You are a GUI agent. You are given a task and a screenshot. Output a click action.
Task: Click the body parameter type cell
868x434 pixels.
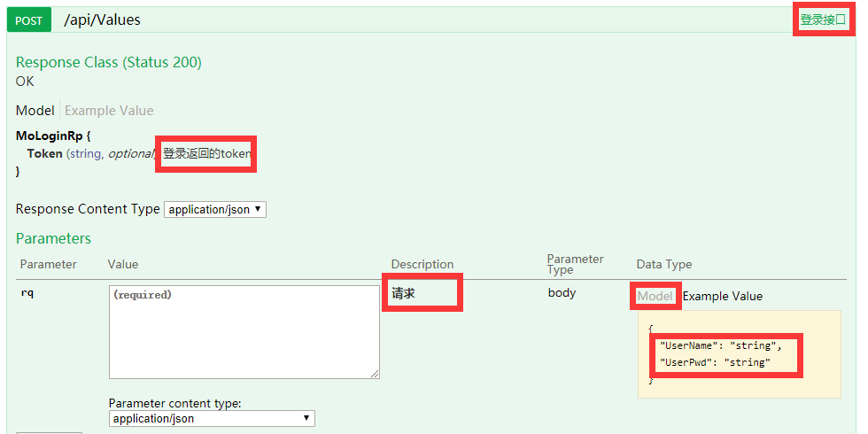click(x=562, y=293)
